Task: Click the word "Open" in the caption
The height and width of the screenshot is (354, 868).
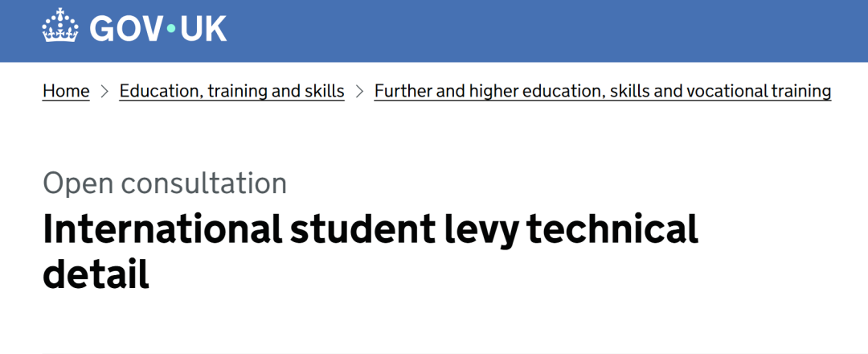Action: point(78,183)
